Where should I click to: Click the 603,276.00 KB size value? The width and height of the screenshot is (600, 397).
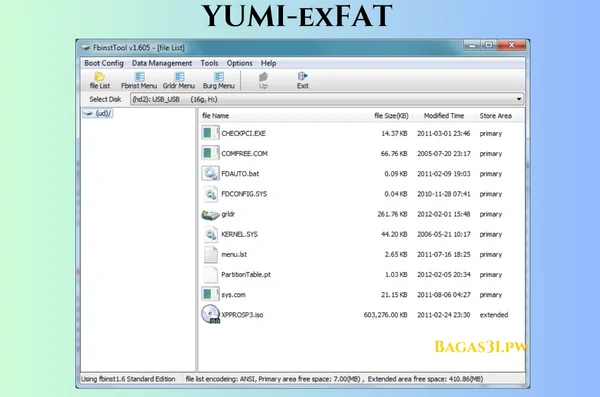coord(385,315)
